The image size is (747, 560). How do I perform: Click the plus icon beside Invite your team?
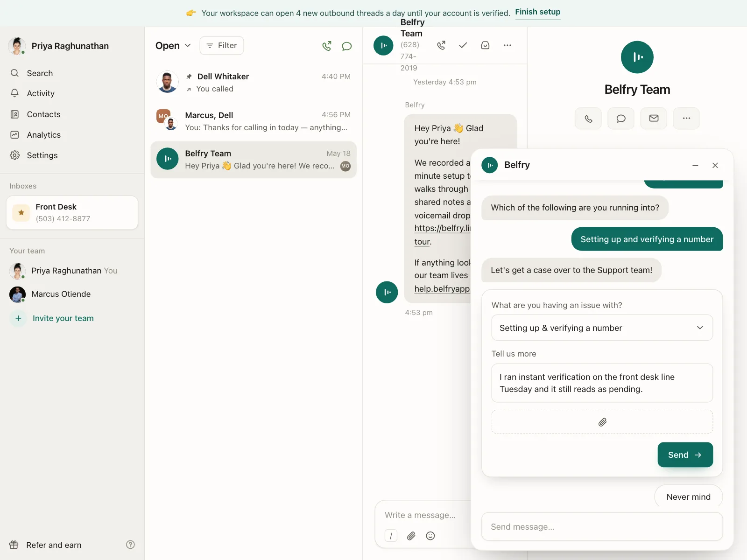coord(18,318)
